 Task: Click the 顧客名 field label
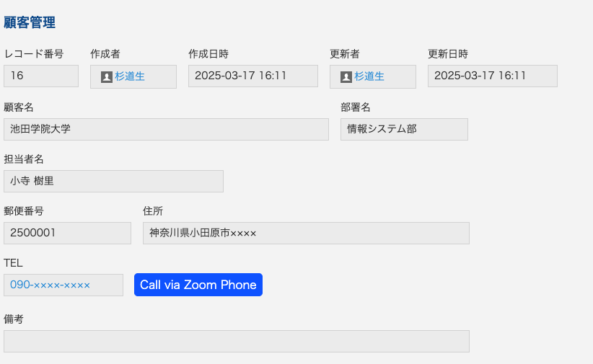coord(19,107)
